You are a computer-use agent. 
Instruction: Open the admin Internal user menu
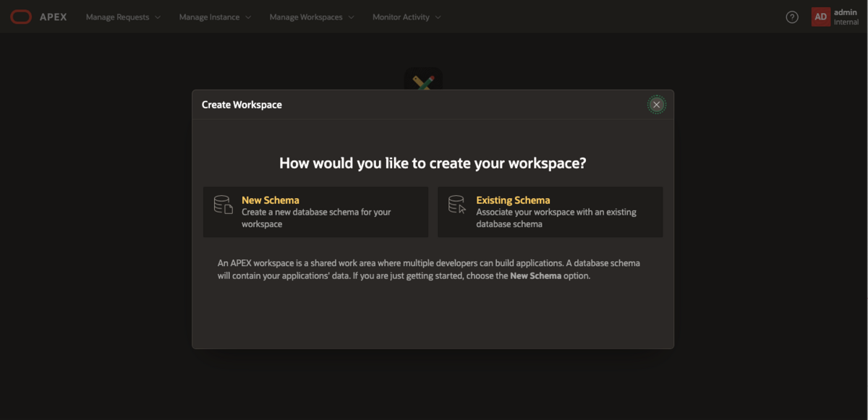pyautogui.click(x=835, y=17)
